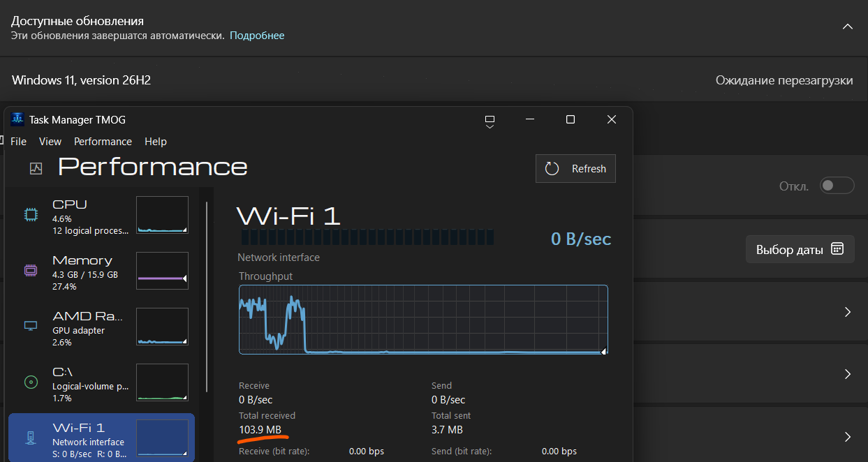Select the AMD GPU adapter monitor icon
868x462 pixels.
(x=31, y=326)
